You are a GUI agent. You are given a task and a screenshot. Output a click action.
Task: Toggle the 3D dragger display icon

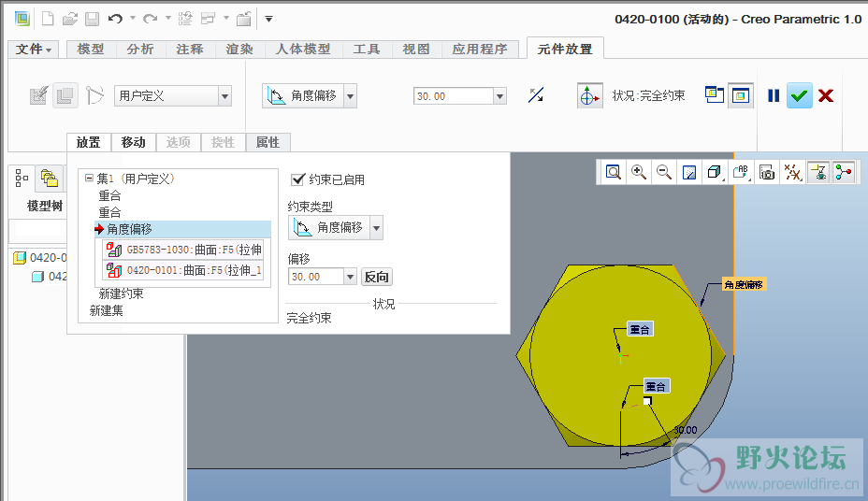(589, 96)
